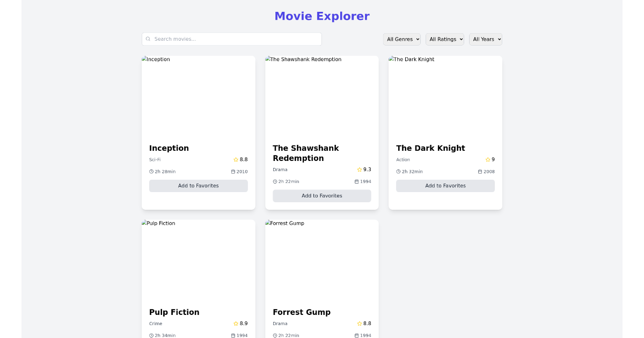
Task: Click the Movie Explorer heading
Action: [322, 16]
